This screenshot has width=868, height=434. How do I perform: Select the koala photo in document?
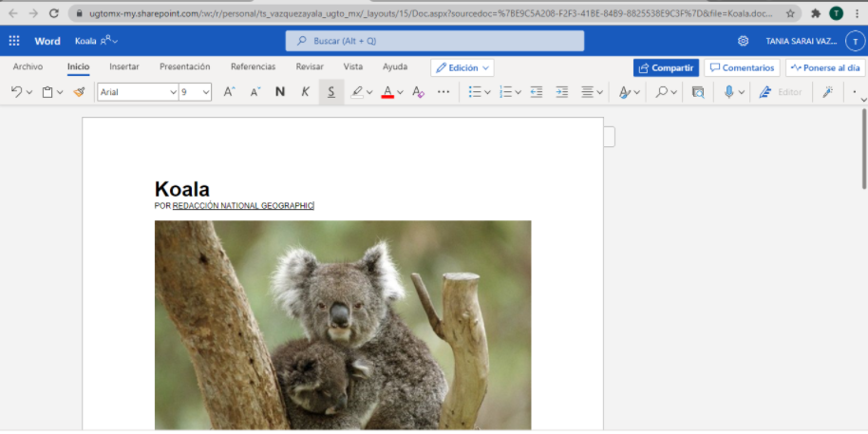point(343,325)
